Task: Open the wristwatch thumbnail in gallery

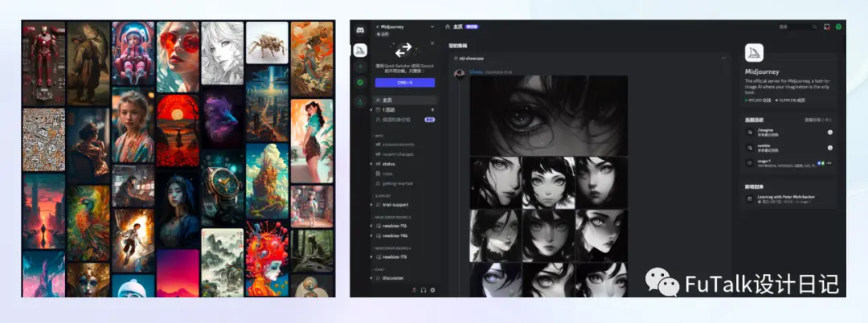Action: (223, 187)
